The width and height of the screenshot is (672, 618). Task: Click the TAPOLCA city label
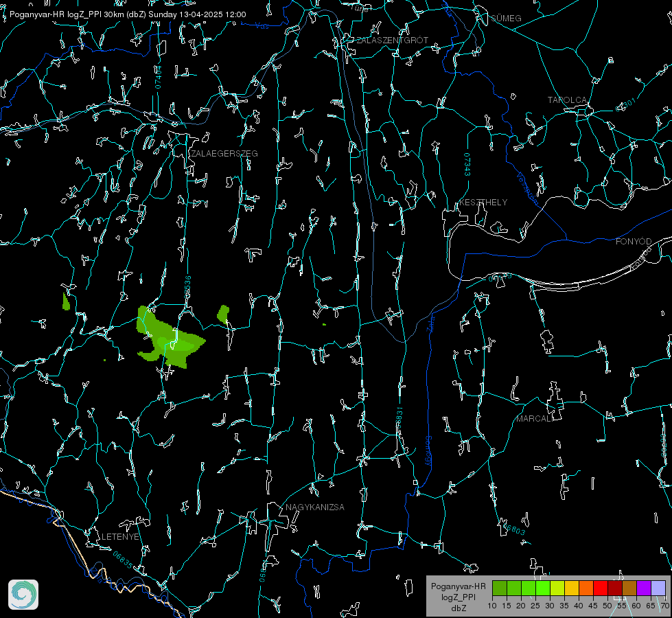coord(567,100)
